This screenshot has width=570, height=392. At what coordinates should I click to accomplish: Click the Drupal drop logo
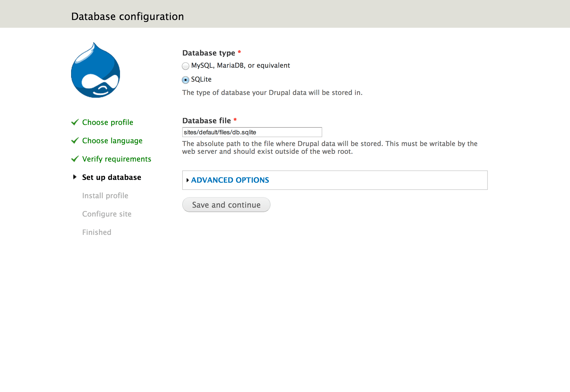click(96, 70)
